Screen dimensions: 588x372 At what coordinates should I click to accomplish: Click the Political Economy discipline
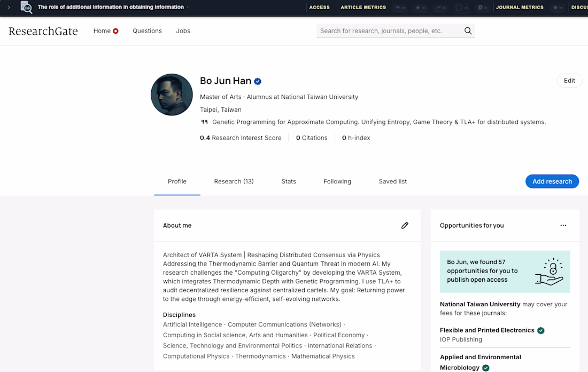click(x=339, y=335)
